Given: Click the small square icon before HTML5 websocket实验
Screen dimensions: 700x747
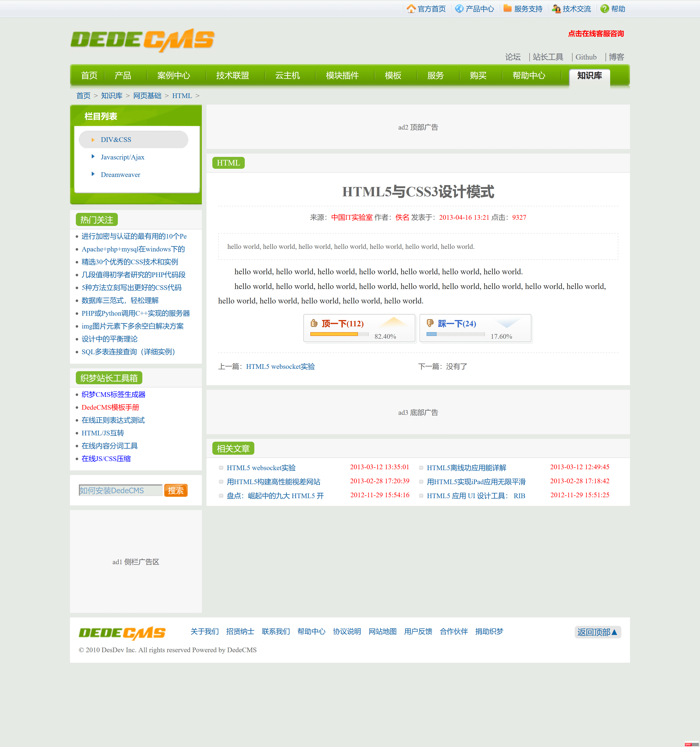Looking at the screenshot, I should (x=221, y=468).
